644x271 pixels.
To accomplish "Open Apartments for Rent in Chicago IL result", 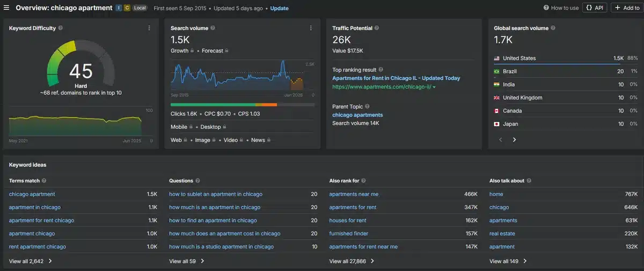I will 396,78.
